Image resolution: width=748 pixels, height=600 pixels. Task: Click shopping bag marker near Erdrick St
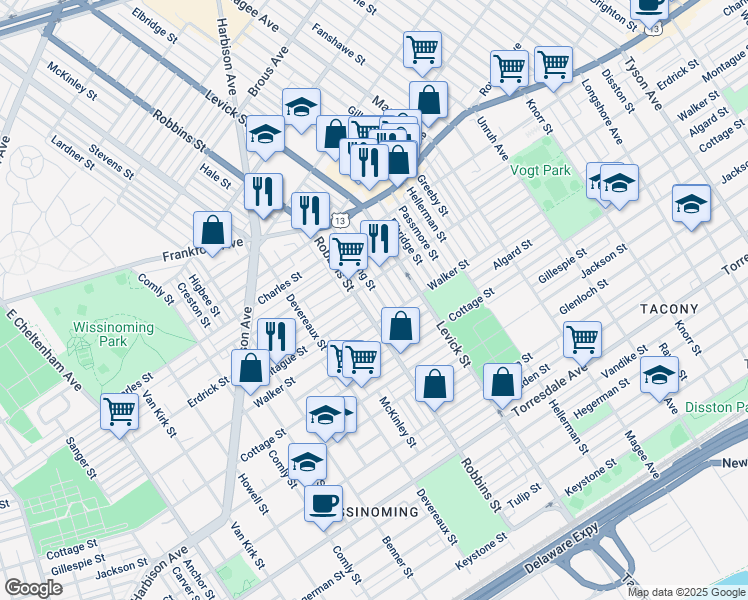click(250, 369)
